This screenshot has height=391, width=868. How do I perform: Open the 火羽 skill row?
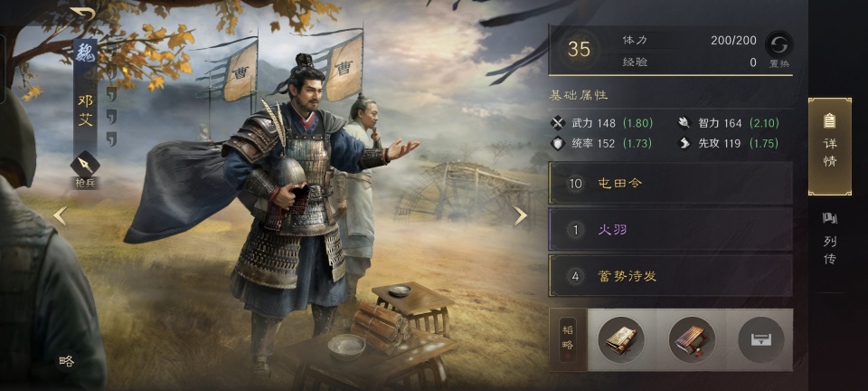coord(670,230)
